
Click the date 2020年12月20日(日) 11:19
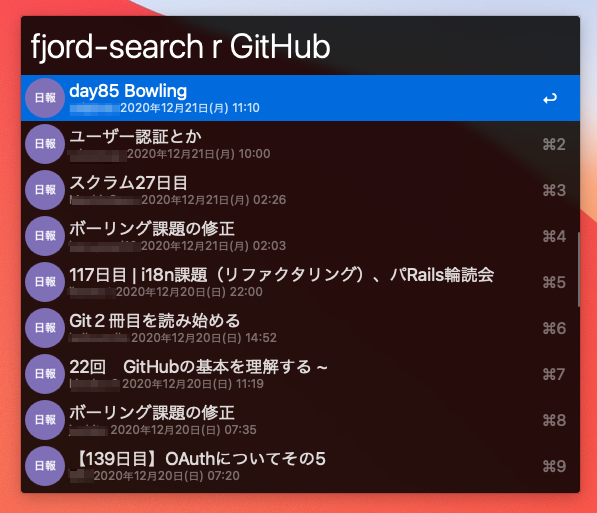click(193, 384)
